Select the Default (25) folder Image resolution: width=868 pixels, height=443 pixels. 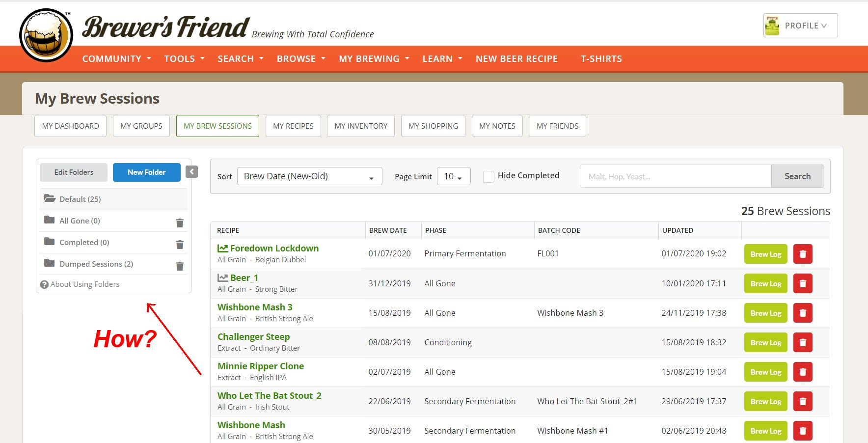[114, 199]
